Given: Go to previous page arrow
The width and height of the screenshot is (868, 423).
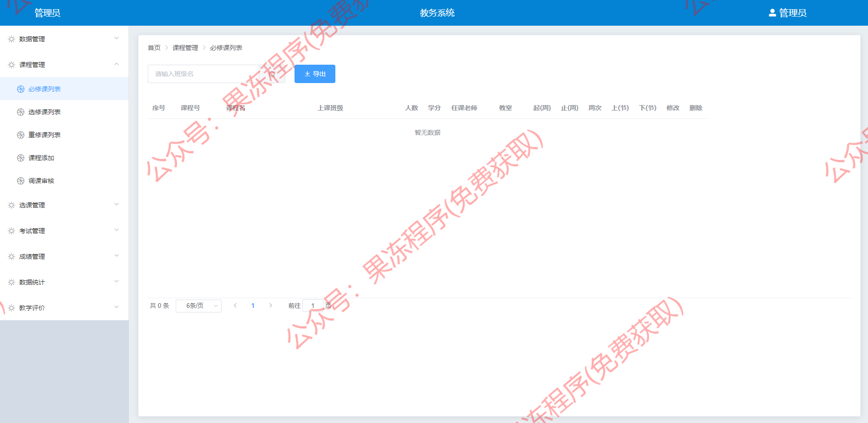Looking at the screenshot, I should 235,306.
